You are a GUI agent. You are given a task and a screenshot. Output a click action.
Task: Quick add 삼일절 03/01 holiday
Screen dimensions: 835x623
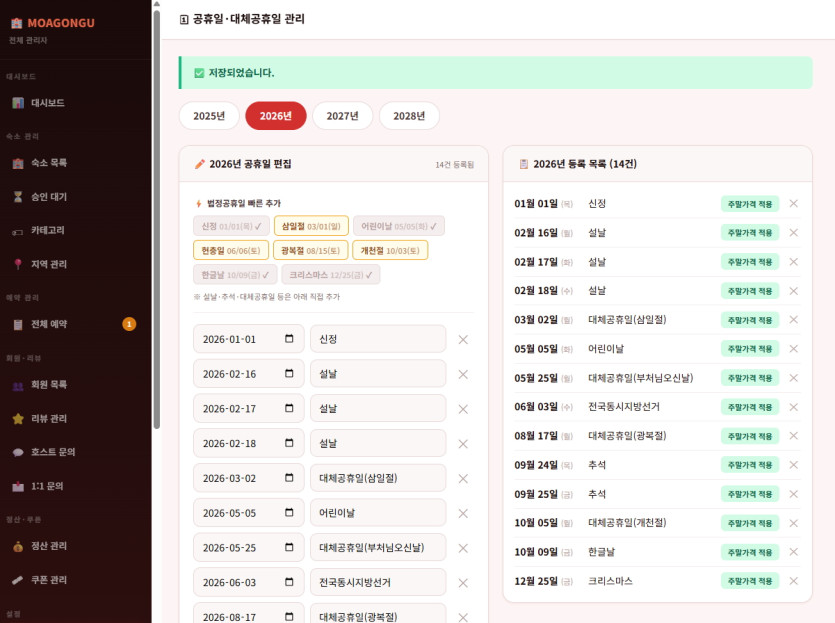311,226
